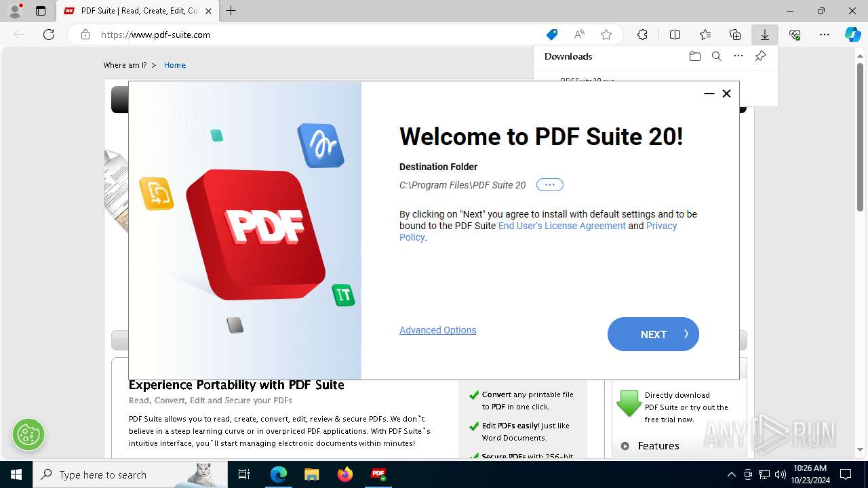Open notification center icon
The image size is (868, 488).
point(846,474)
